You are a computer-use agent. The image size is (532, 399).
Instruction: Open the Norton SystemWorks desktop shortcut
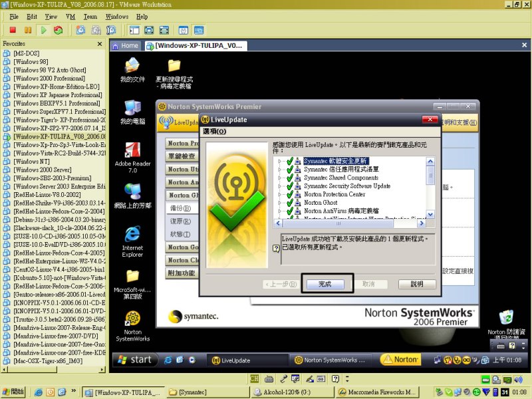pyautogui.click(x=132, y=326)
